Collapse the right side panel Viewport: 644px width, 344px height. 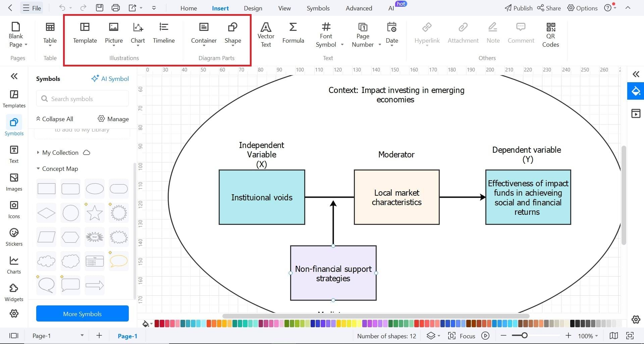tap(636, 74)
